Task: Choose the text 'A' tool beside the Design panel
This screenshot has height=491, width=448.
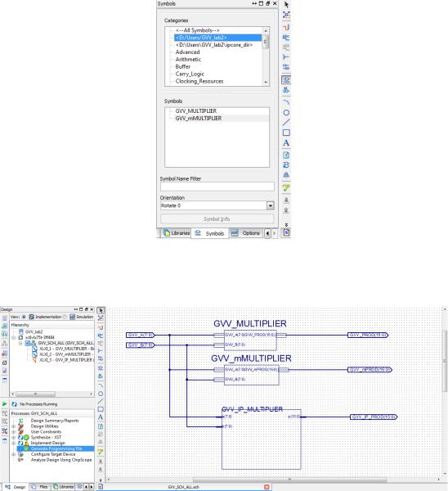Action: click(101, 417)
